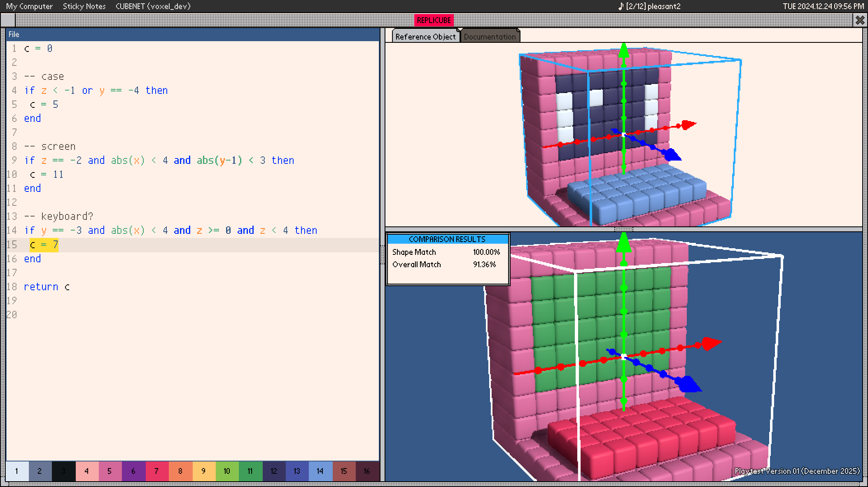This screenshot has width=868, height=487.
Task: Switch to the Documentation tab
Action: click(x=489, y=37)
